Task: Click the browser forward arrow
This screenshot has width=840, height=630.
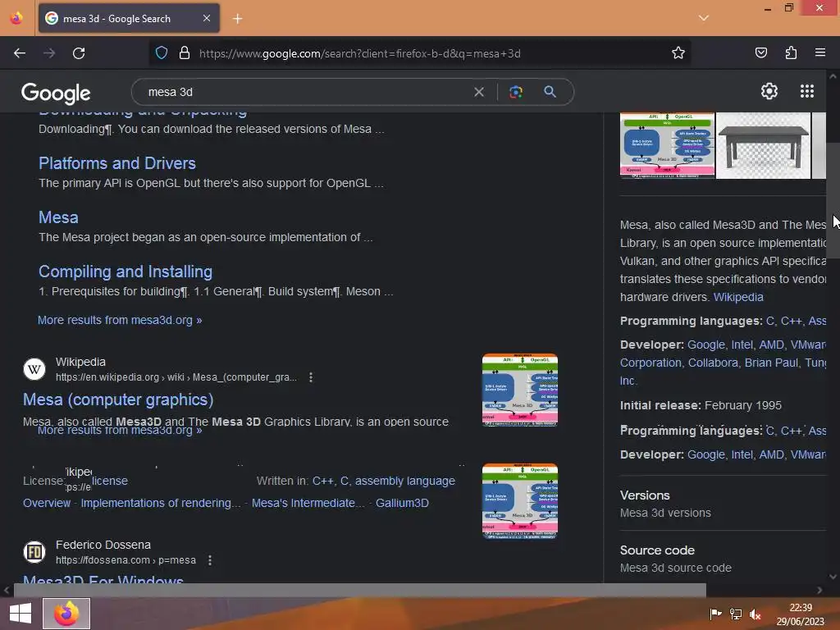Action: 49,53
